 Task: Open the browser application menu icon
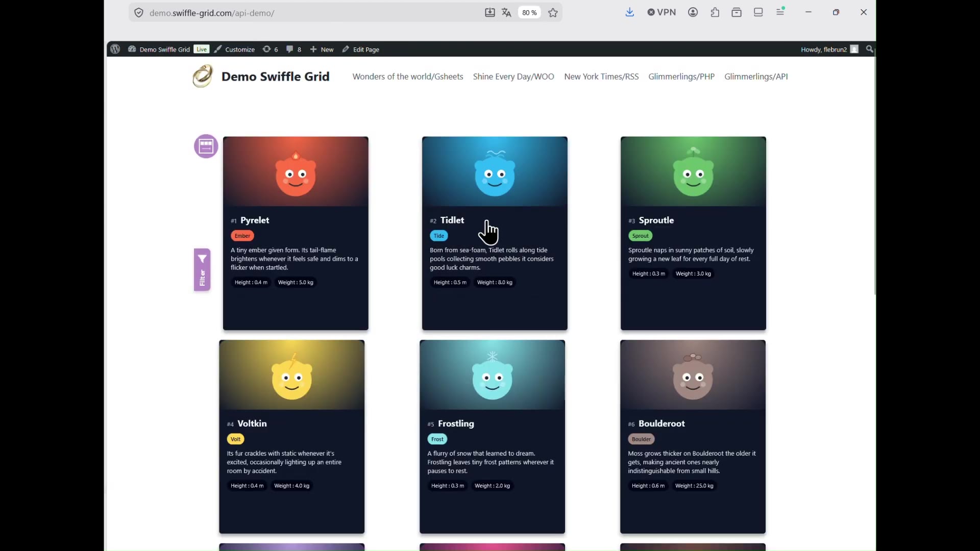coord(781,12)
